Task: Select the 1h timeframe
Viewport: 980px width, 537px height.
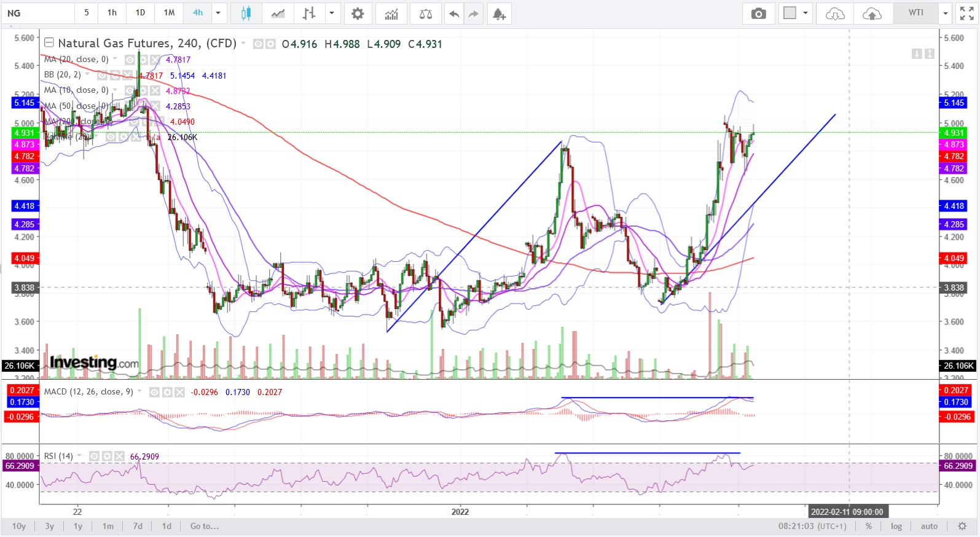Action: click(x=112, y=13)
